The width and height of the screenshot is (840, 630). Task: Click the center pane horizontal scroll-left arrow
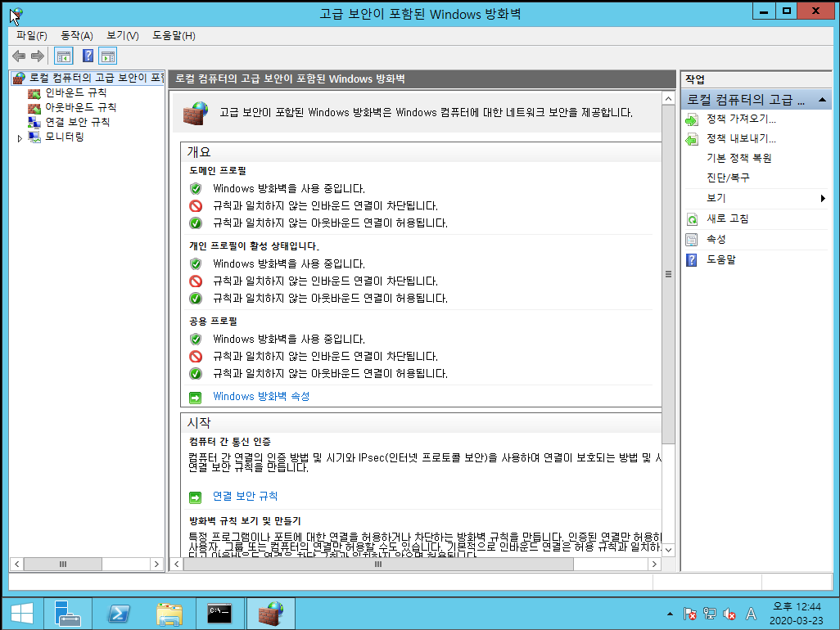[177, 565]
